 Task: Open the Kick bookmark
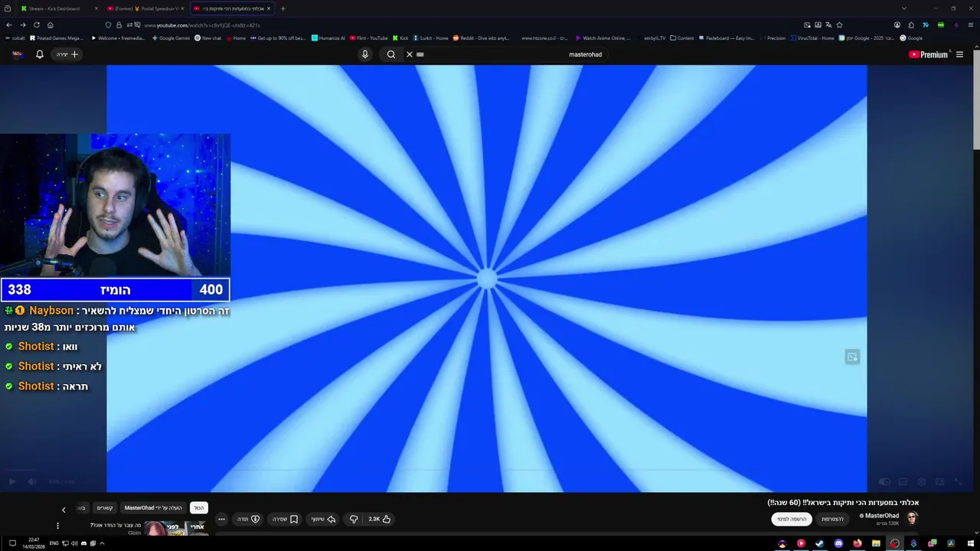tap(400, 37)
